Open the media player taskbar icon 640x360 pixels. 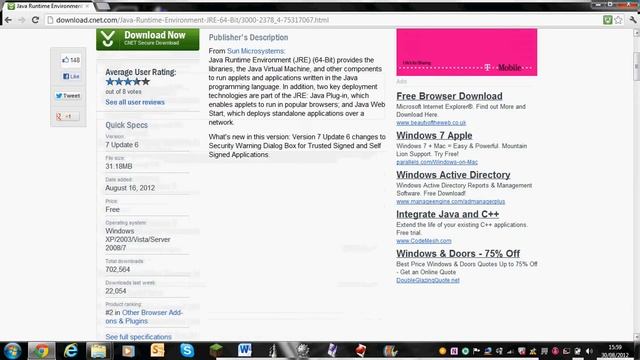tap(128, 351)
